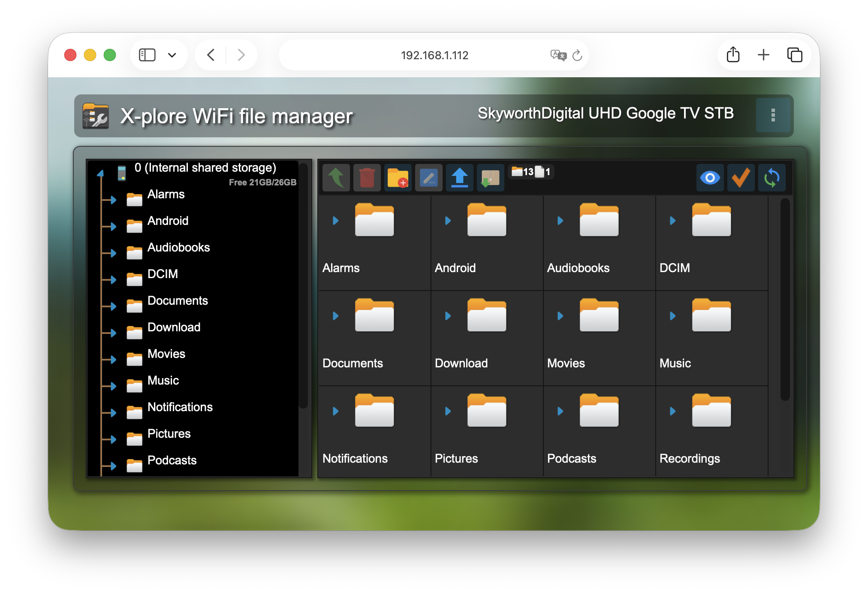Toggle hidden files with the eye icon
Image resolution: width=868 pixels, height=594 pixels.
[x=710, y=177]
